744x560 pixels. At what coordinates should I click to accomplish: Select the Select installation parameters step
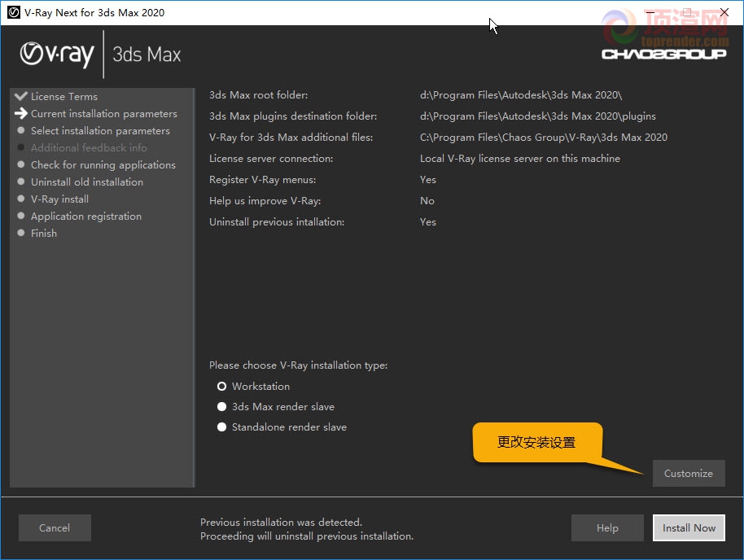point(100,131)
